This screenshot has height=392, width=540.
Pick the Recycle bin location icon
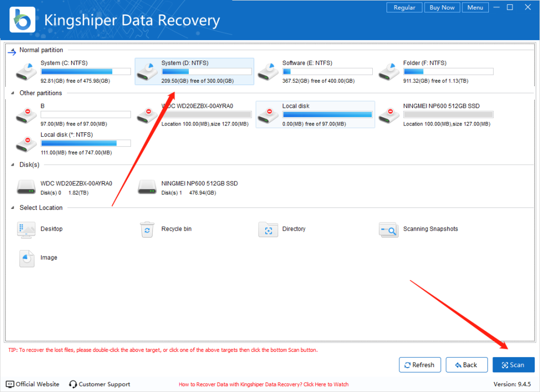tap(147, 230)
